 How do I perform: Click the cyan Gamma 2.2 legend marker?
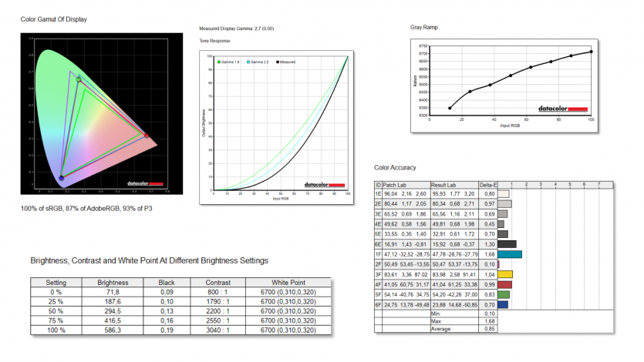(248, 61)
